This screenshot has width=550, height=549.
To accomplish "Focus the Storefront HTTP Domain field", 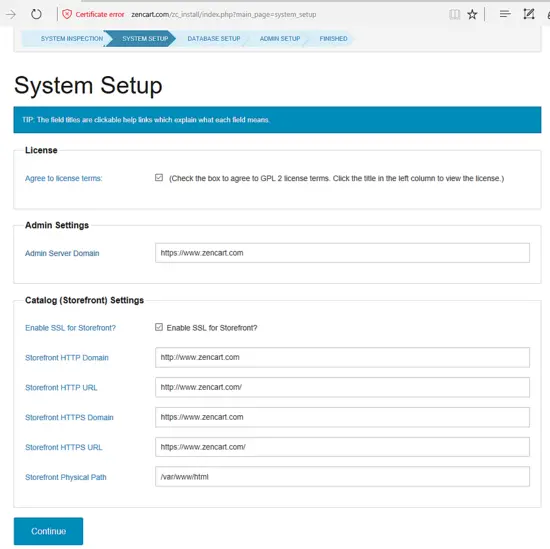I will click(x=342, y=357).
